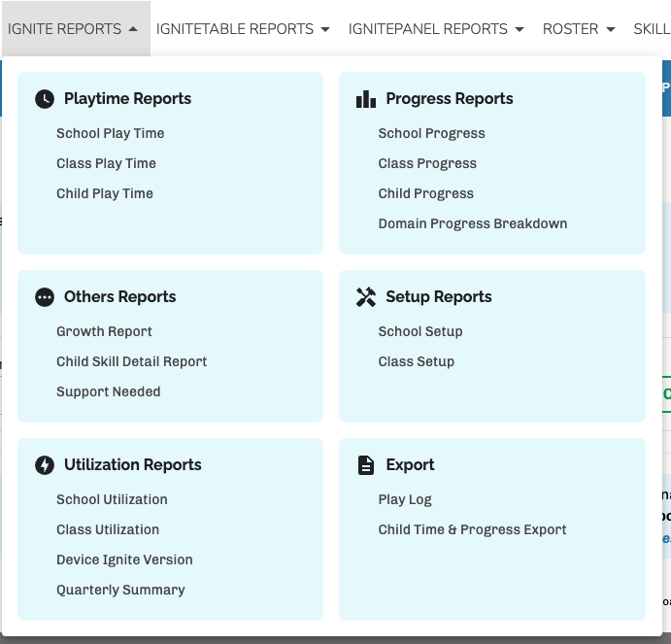Select Child Skill Detail Report
Screen dimensions: 671x644
[131, 362]
